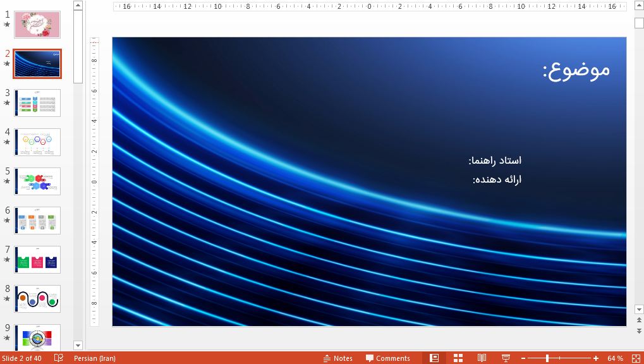The image size is (644, 364).
Task: Click the zoom slider track
Action: [x=569, y=358]
